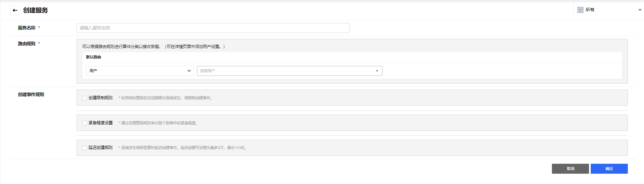The image size is (644, 184).
Task: Click the 创建限制规则 hint text
Action: (166, 98)
